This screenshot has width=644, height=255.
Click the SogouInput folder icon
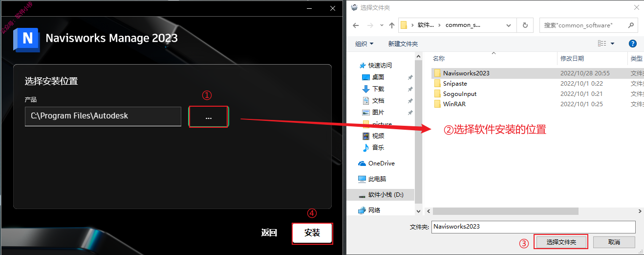click(x=437, y=93)
